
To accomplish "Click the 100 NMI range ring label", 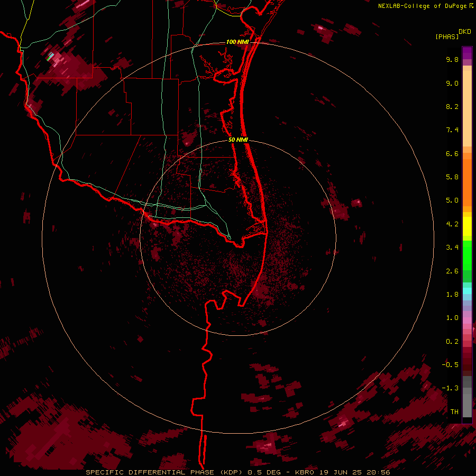I will pos(237,42).
